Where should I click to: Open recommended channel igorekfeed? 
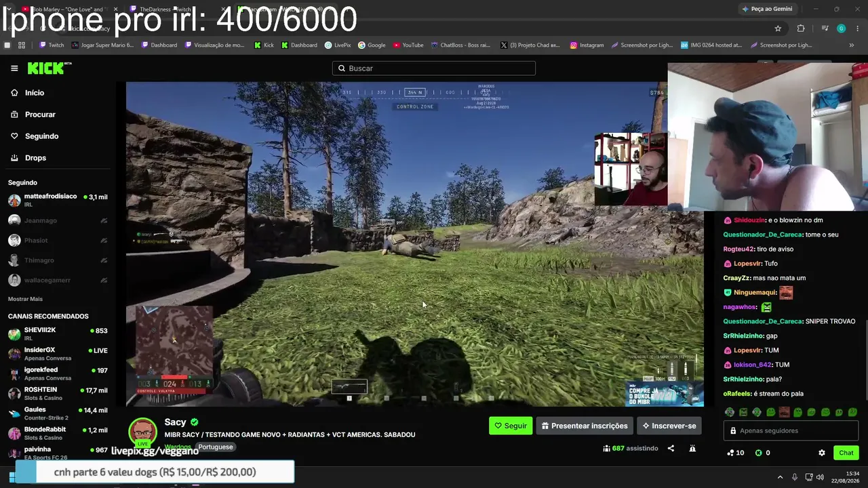tap(58, 373)
